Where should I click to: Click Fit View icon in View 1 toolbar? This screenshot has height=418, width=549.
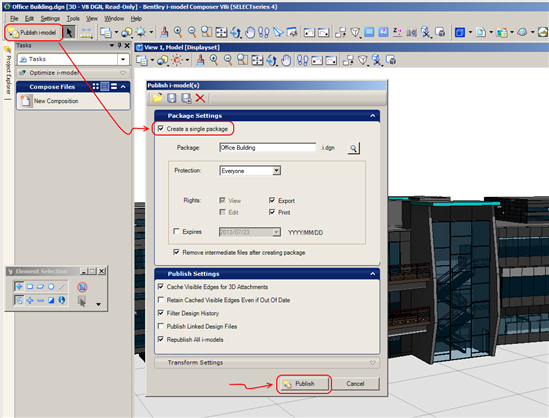[257, 60]
